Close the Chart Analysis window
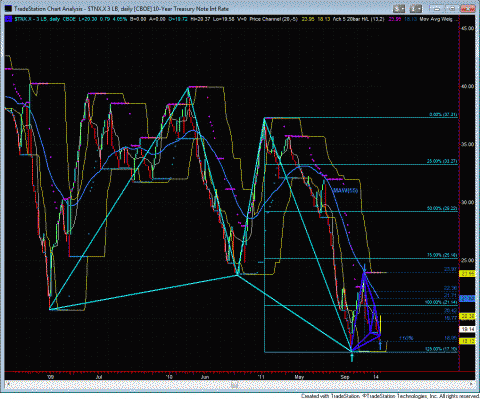This screenshot has width=480, height=399. [x=467, y=9]
